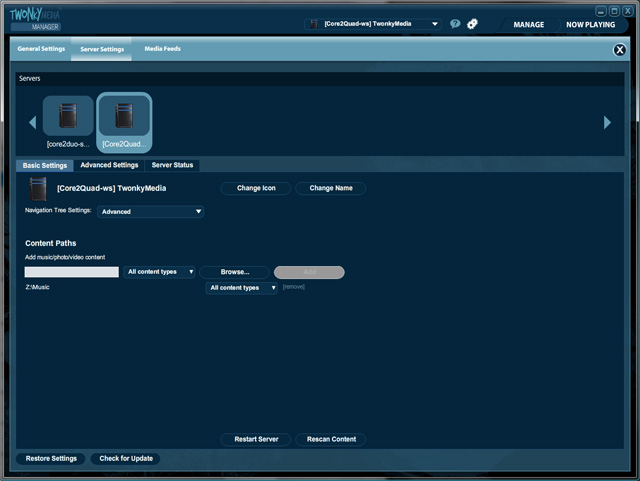Viewport: 640px width, 481px height.
Task: Click the Content Paths heading
Action: (x=51, y=243)
